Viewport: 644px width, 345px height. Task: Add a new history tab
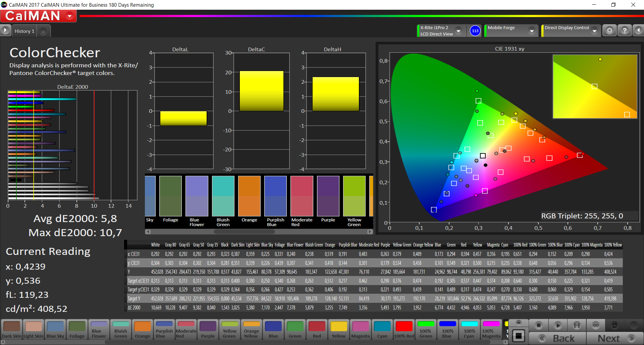pos(43,31)
